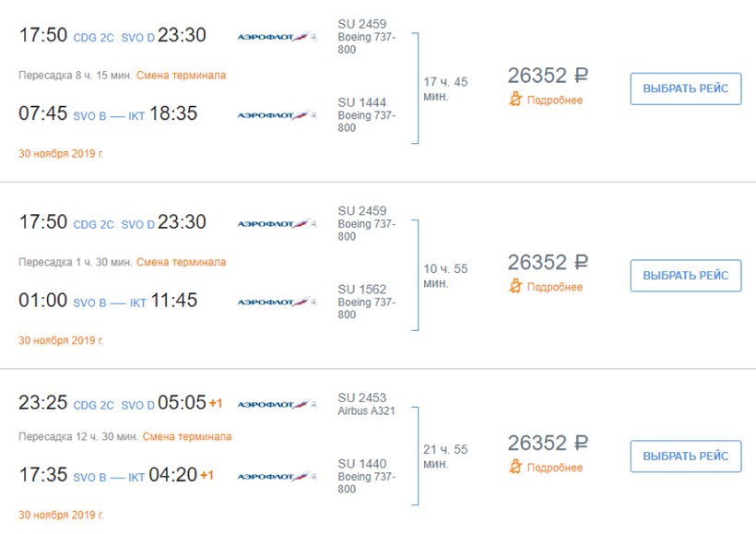The image size is (756, 534).
Task: Click the Aeroflot logo next to SU 1444
Action: pos(277,115)
